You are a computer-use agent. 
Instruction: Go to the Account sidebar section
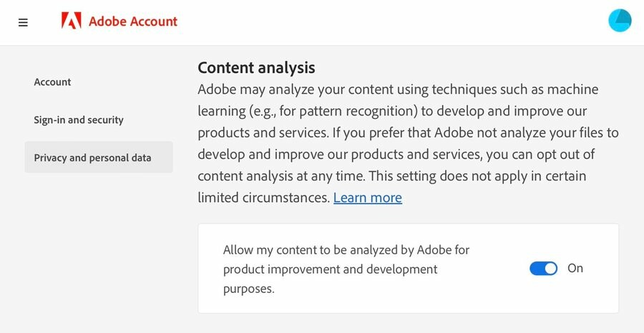click(x=52, y=82)
